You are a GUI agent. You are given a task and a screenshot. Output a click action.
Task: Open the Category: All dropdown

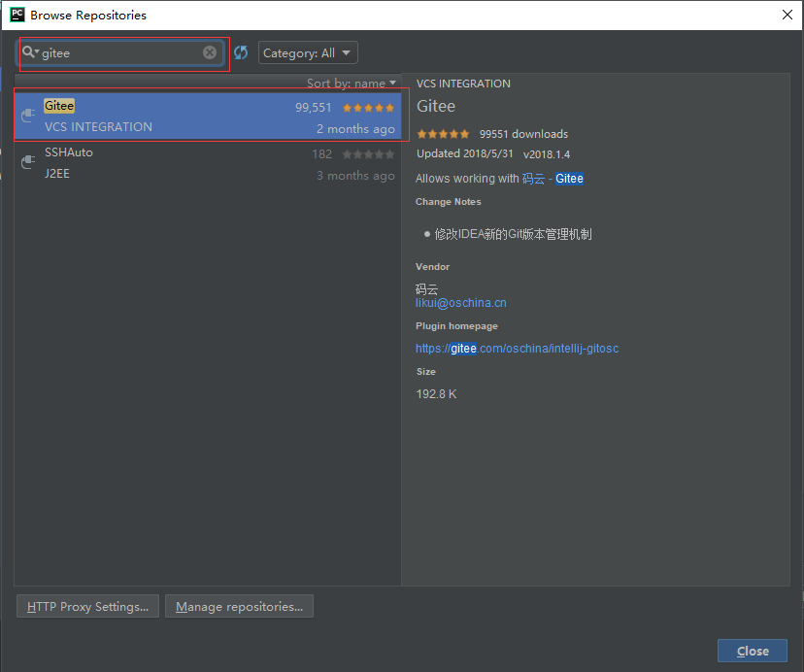(x=308, y=52)
